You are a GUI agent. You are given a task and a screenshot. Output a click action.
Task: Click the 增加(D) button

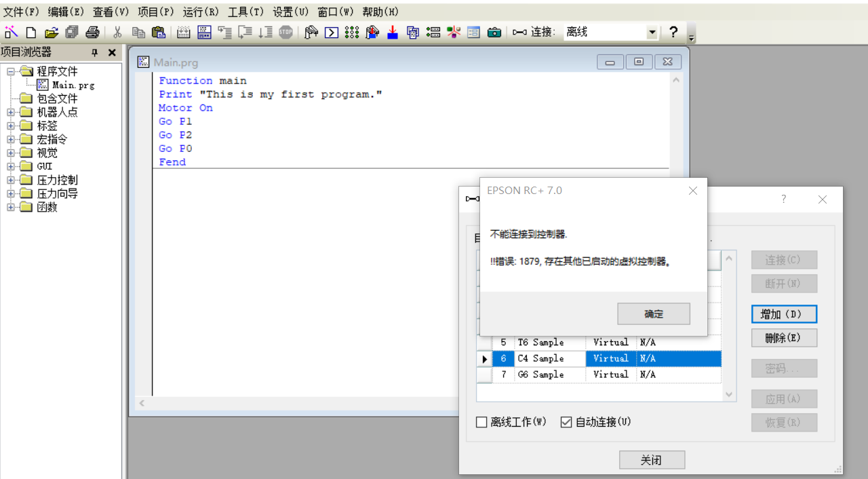[x=784, y=314]
